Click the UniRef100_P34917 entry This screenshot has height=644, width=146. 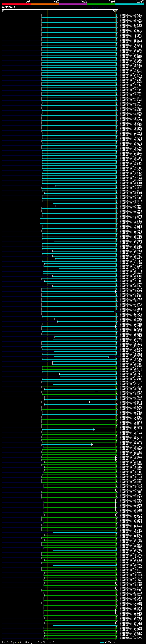(131, 349)
